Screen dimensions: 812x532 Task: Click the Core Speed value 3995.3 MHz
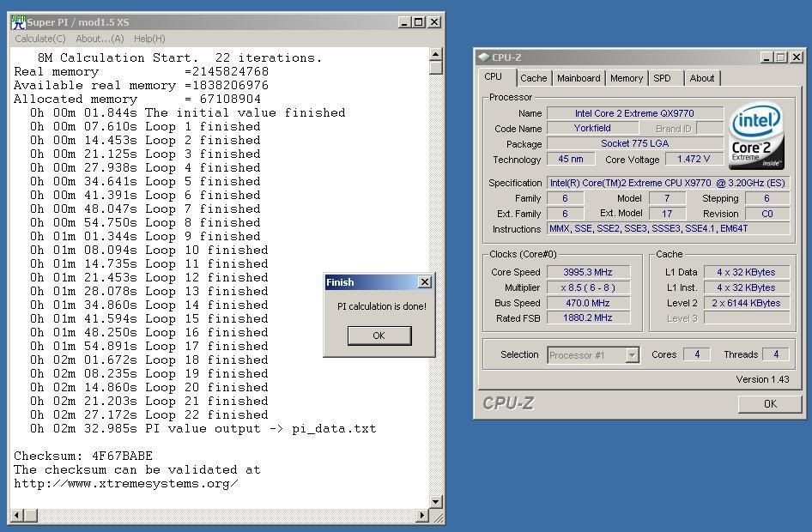point(588,272)
